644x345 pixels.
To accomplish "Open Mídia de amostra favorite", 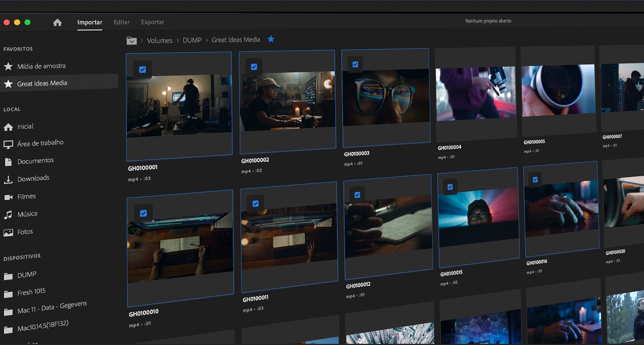I will tap(41, 66).
